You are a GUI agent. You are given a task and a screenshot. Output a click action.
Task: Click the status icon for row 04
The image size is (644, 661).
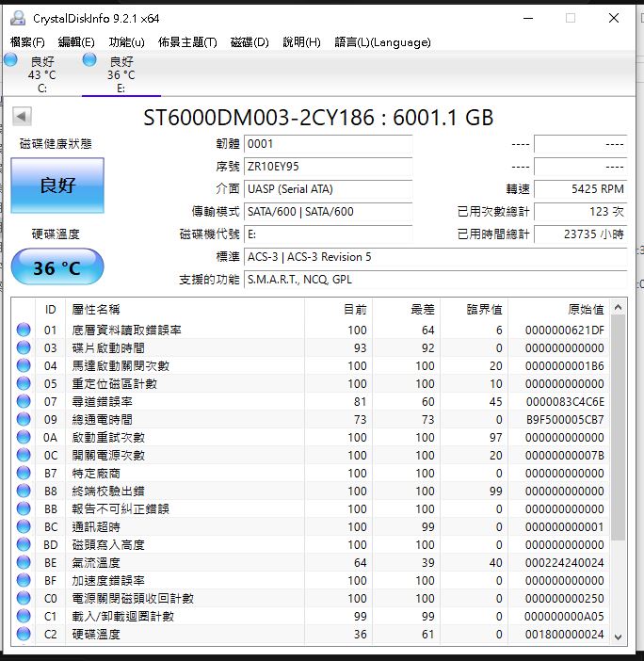[24, 365]
